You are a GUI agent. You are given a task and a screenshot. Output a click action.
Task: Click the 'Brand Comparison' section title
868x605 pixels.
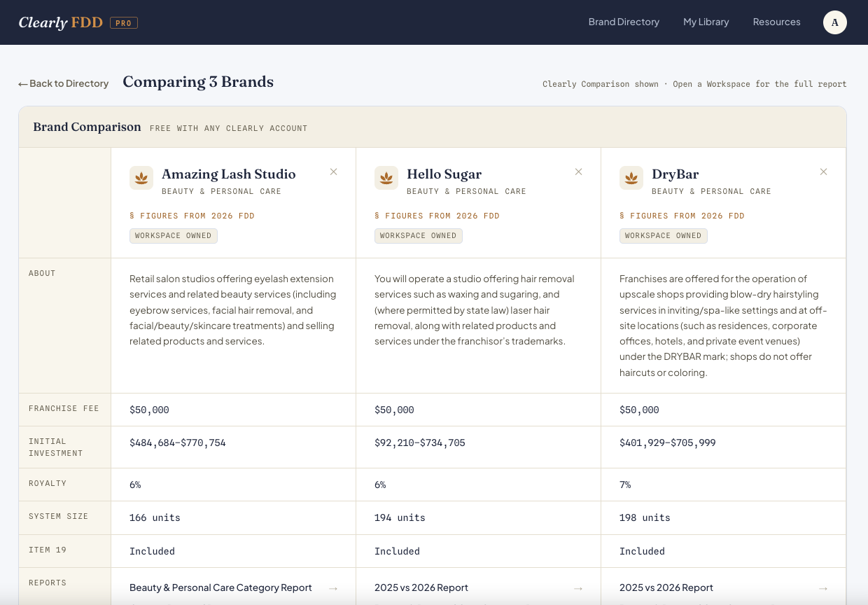[87, 127]
